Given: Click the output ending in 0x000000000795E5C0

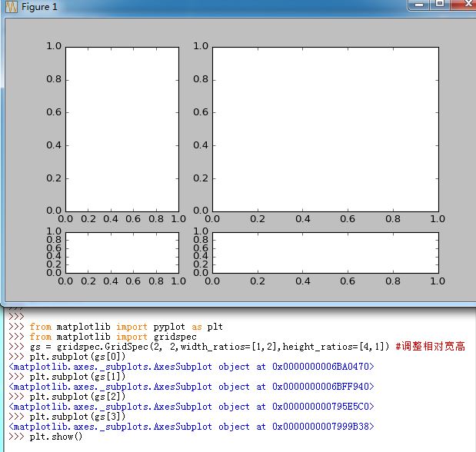Looking at the screenshot, I should click(x=191, y=407).
